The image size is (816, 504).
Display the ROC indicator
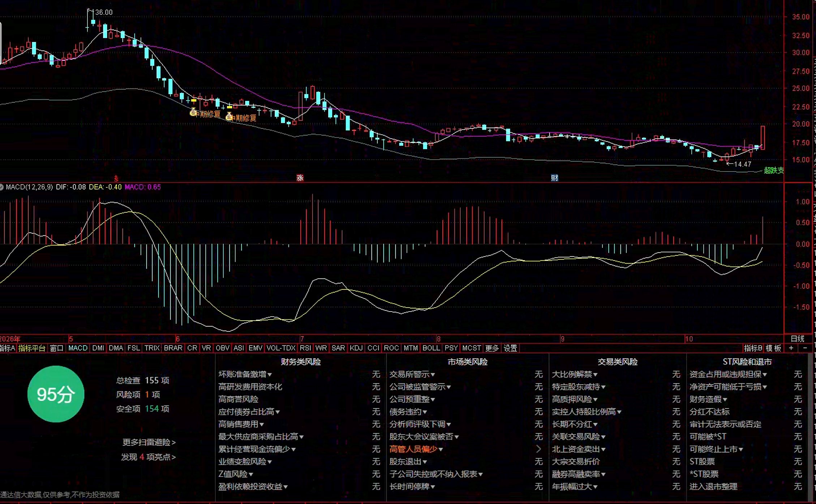391,348
